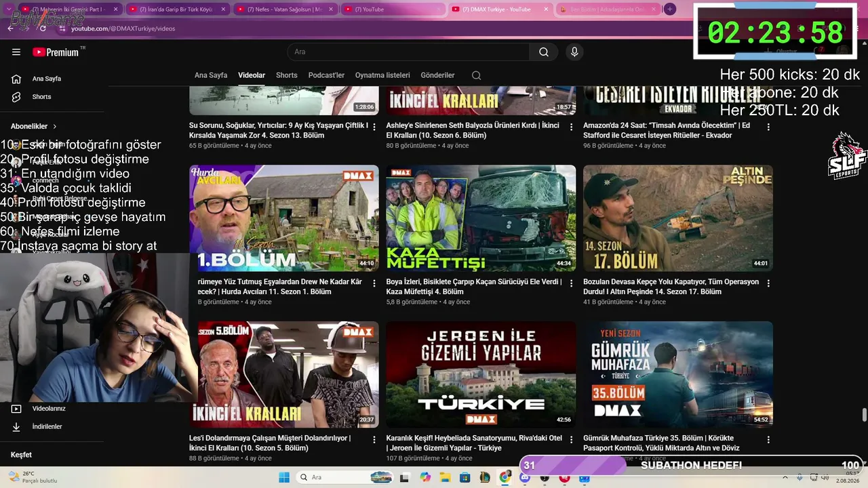The height and width of the screenshot is (488, 868).
Task: Start voice search with the microphone
Action: pos(574,52)
